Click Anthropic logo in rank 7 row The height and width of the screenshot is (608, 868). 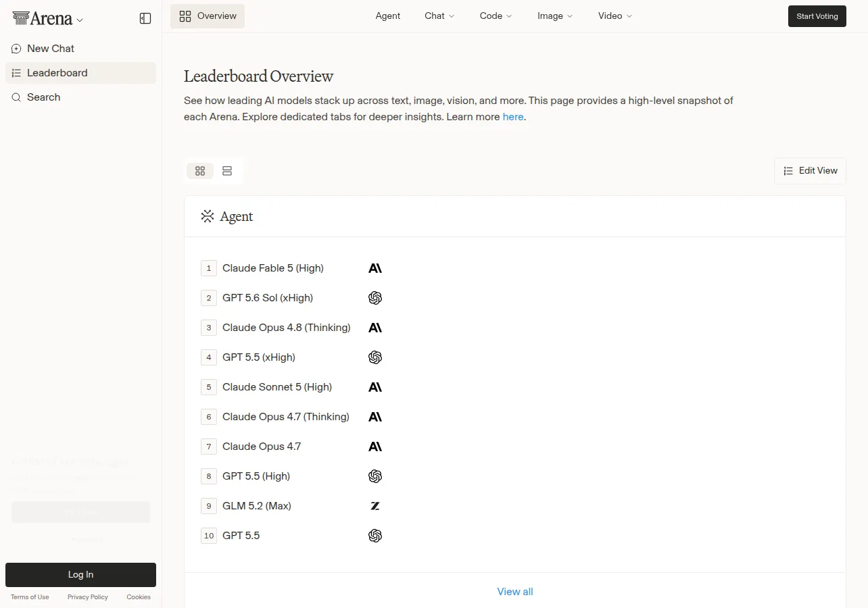(x=375, y=447)
